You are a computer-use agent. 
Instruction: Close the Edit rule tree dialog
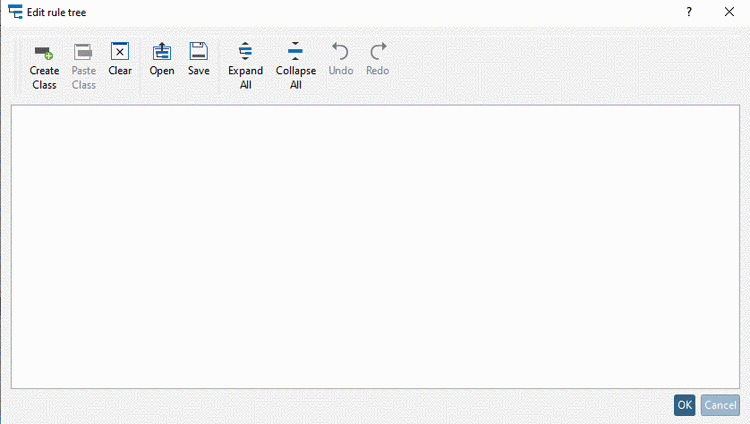coord(729,12)
